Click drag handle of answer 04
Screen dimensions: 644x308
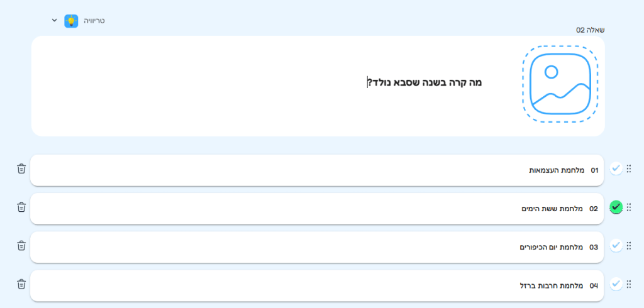point(629,284)
